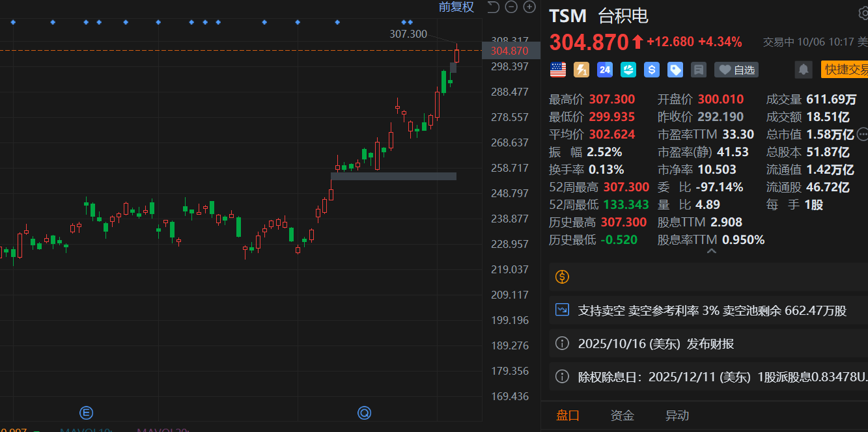Click the 成交额 18.51亿 value

828,117
